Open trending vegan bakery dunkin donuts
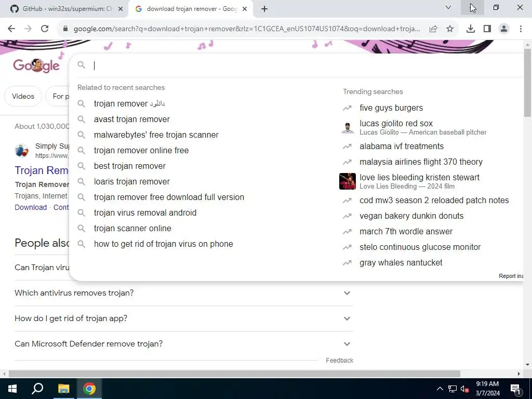532x399 pixels. tap(411, 216)
